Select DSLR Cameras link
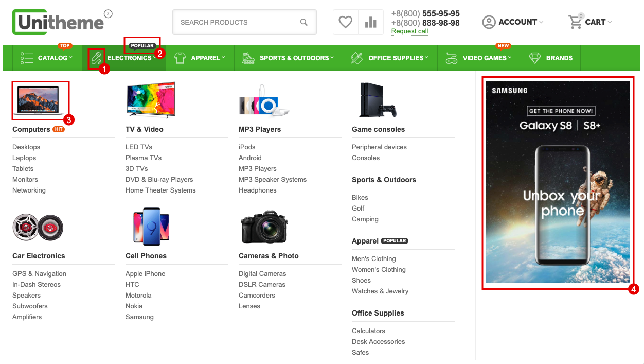Image resolution: width=644 pixels, height=364 pixels. (262, 285)
